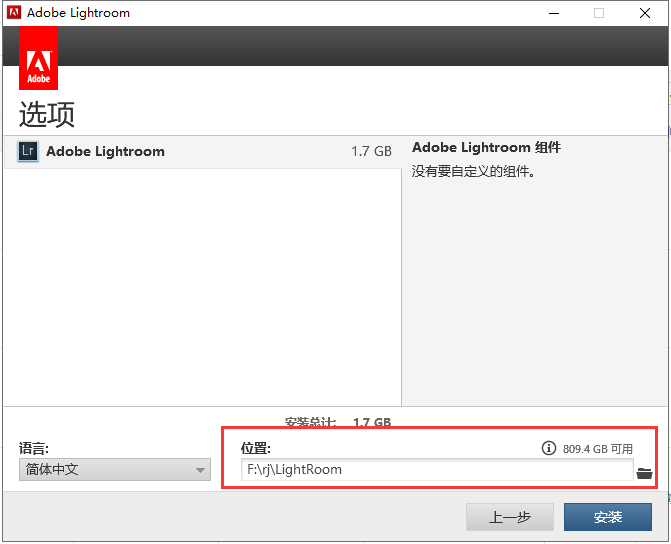Click the 没有要自定义的组件 message

[473, 171]
